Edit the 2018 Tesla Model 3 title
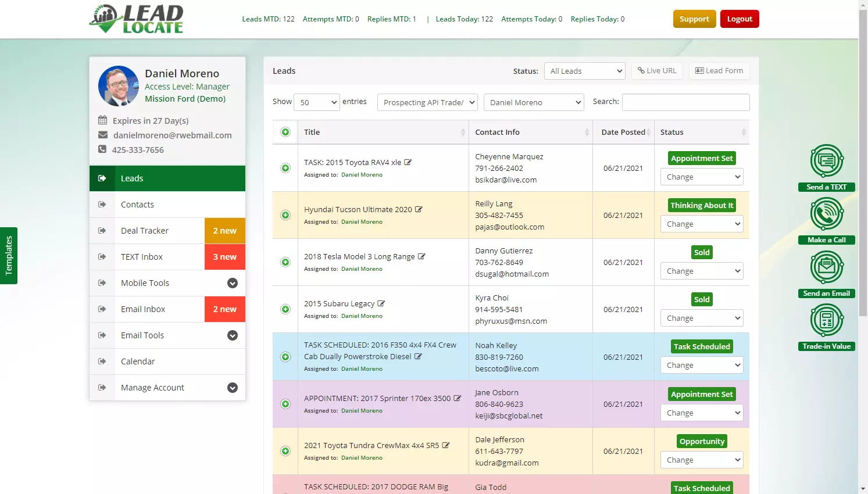Image resolution: width=868 pixels, height=494 pixels. tap(422, 256)
